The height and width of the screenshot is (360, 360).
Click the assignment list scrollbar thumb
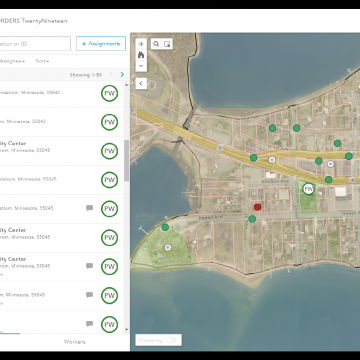[126, 161]
